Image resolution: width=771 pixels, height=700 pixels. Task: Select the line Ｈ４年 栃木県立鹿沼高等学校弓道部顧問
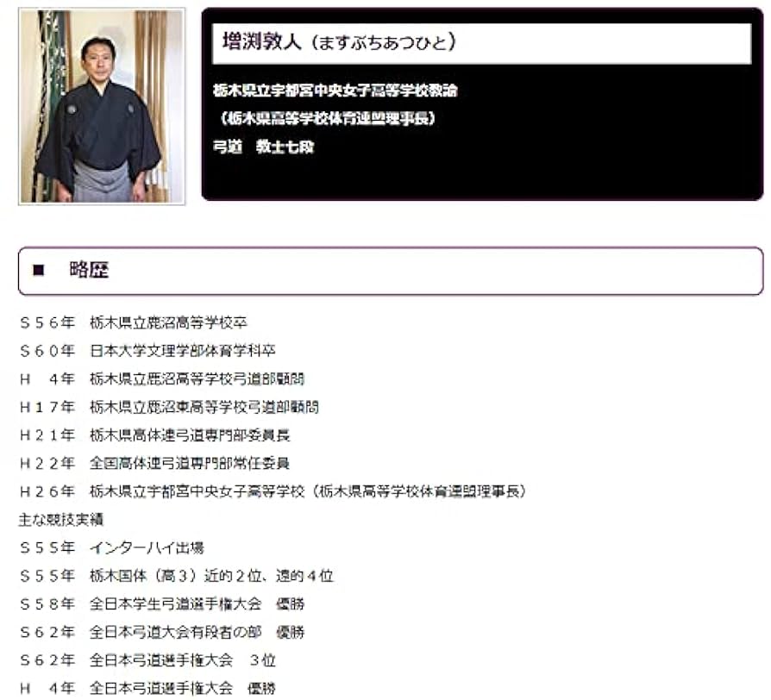point(168,378)
